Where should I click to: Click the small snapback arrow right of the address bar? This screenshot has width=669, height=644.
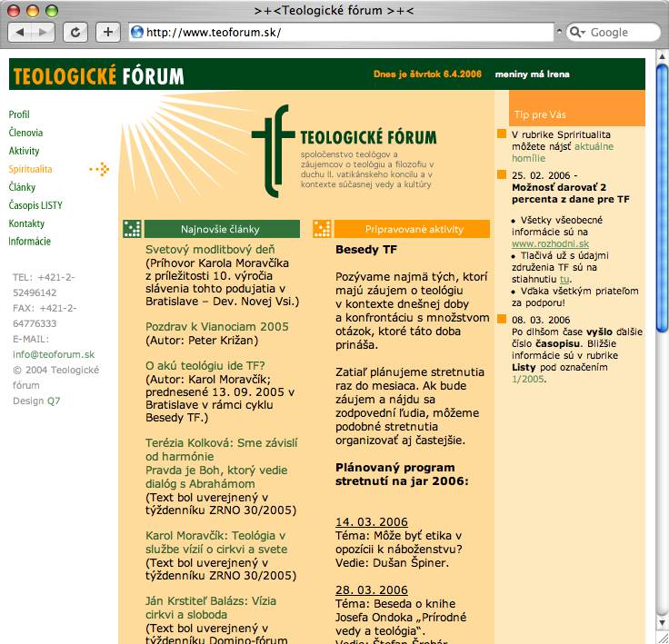coord(559,31)
